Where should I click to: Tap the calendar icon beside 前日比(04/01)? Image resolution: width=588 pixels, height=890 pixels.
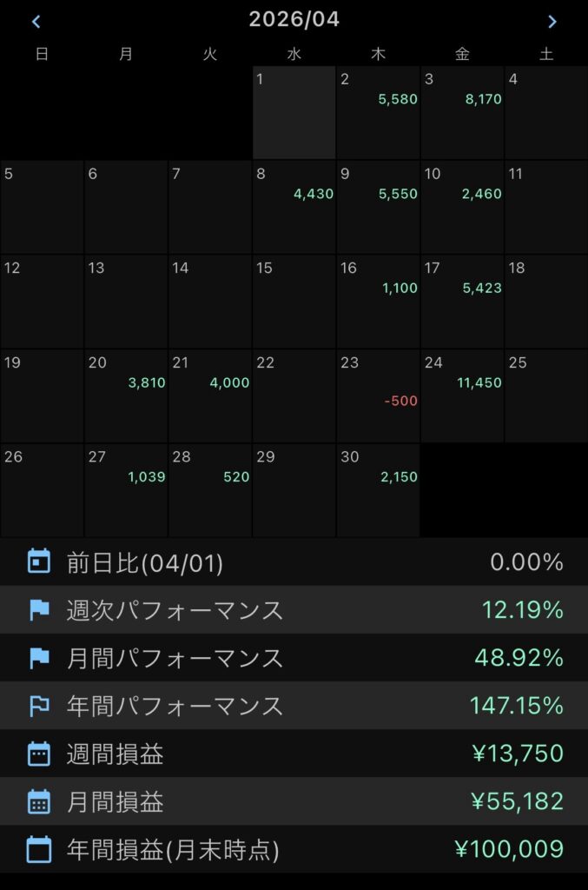click(x=39, y=561)
